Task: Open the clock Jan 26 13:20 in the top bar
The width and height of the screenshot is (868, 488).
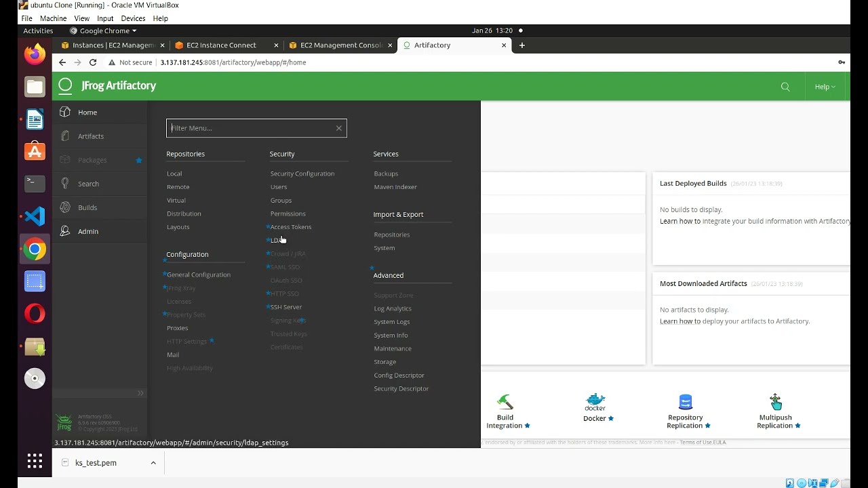Action: [x=492, y=30]
